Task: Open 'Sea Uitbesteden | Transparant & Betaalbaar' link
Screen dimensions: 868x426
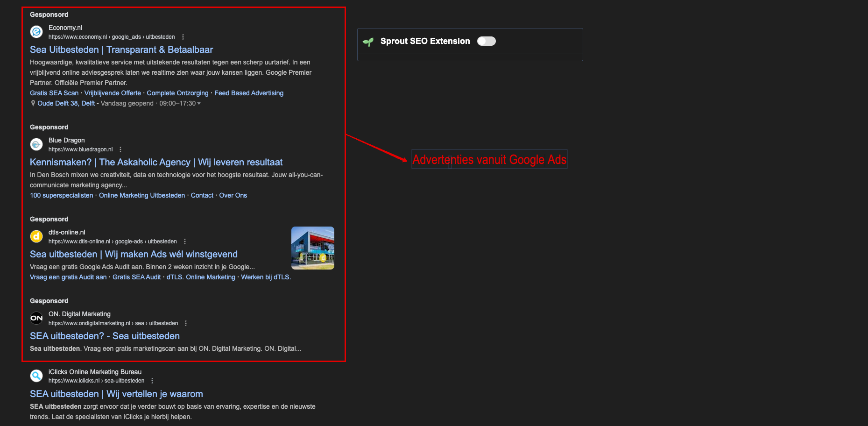Action: pos(121,50)
